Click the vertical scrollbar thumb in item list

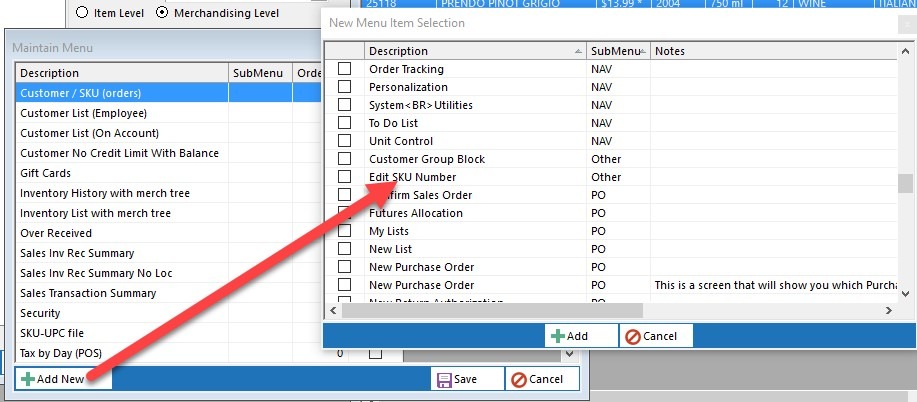point(905,183)
